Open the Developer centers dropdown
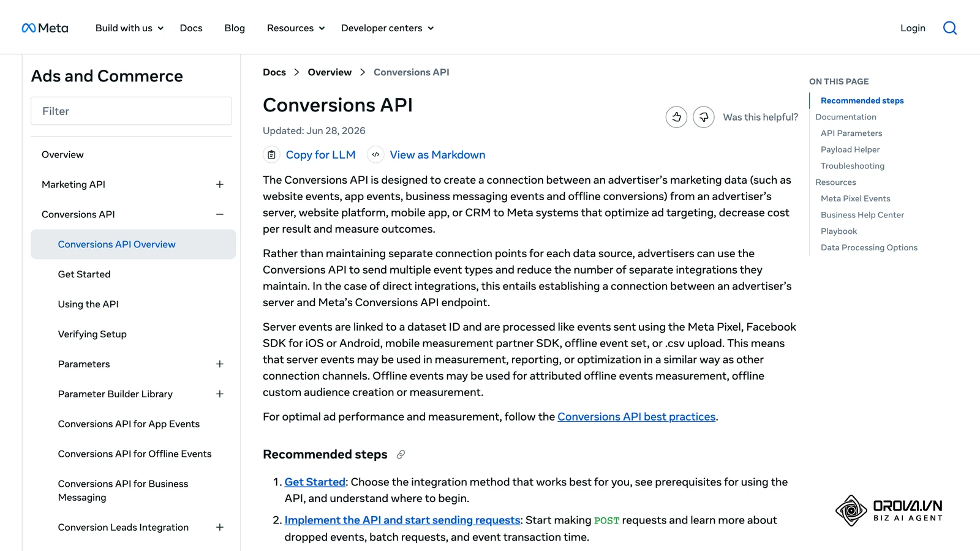980x551 pixels. (x=388, y=28)
